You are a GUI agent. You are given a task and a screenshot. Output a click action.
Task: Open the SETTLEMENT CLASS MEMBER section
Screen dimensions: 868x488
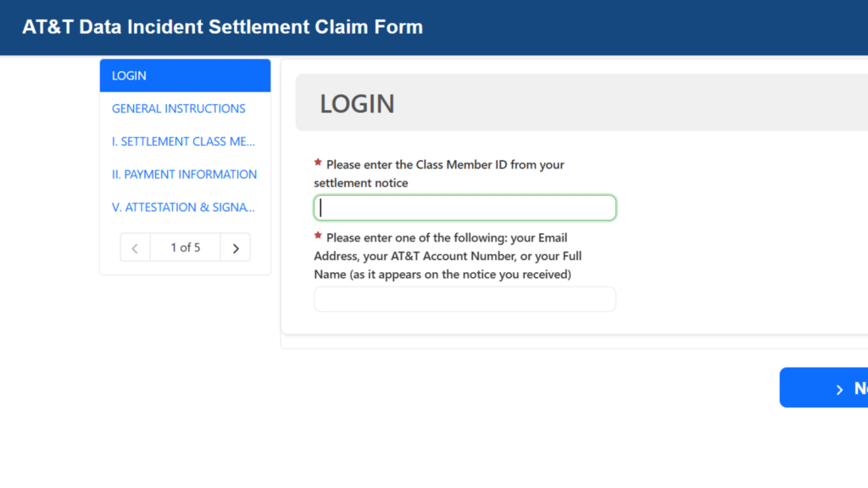tap(183, 141)
